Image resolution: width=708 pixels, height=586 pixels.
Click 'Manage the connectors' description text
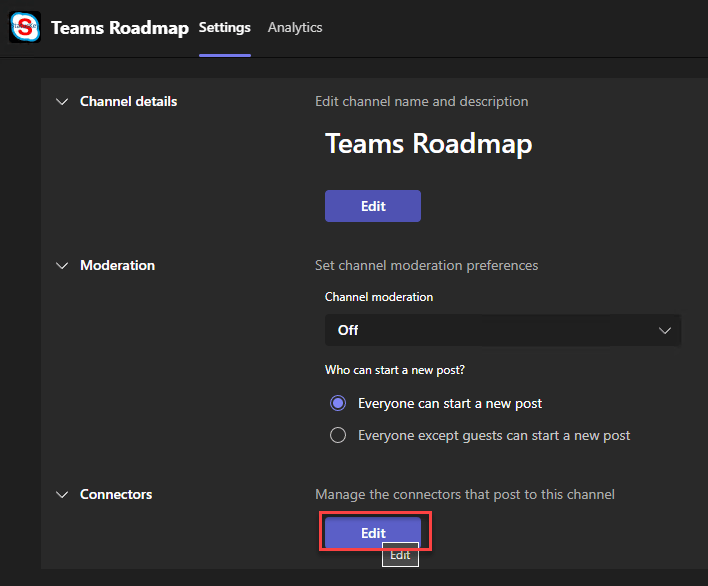pyautogui.click(x=464, y=494)
